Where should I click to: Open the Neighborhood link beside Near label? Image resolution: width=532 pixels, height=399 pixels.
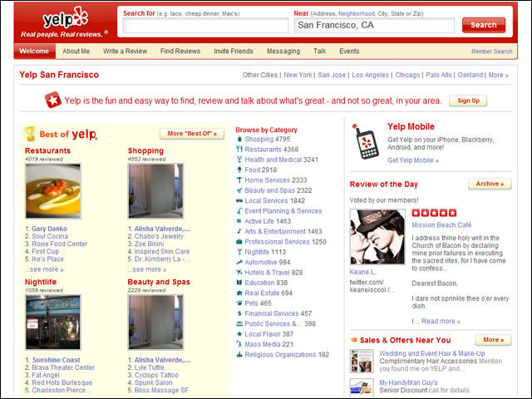tap(357, 13)
